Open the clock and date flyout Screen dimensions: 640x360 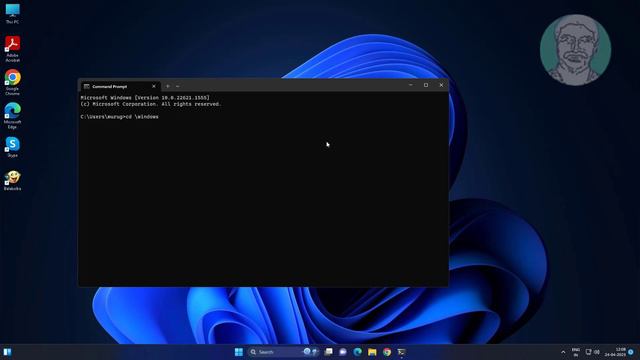pyautogui.click(x=615, y=352)
